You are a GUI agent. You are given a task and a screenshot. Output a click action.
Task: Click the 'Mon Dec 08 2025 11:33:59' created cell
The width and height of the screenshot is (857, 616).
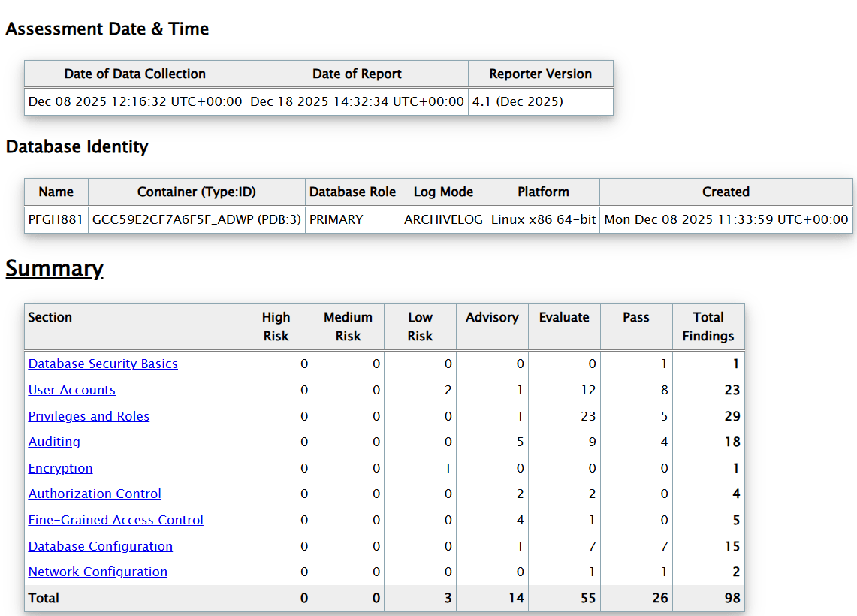point(726,219)
